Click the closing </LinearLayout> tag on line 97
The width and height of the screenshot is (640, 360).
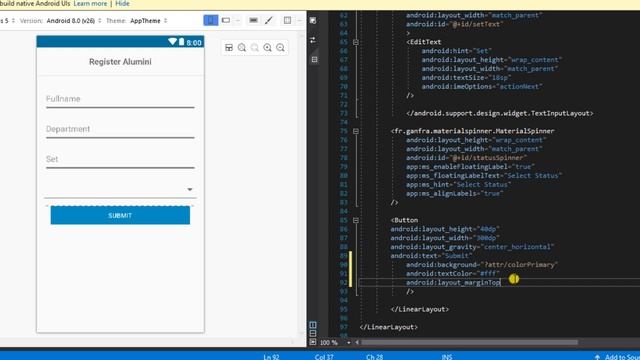pos(389,327)
